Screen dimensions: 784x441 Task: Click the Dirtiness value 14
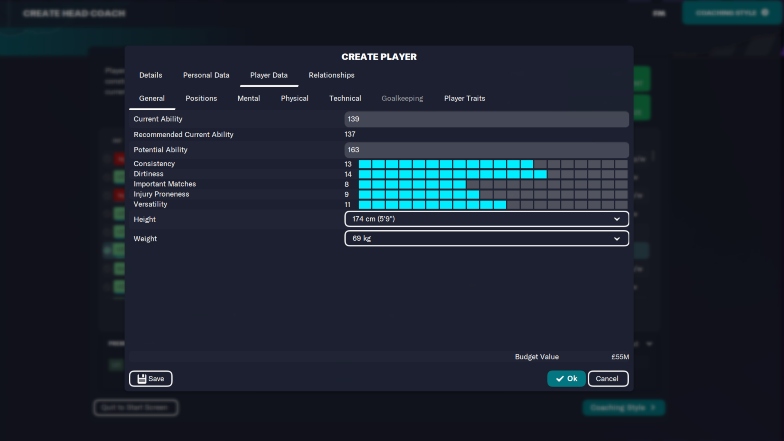pyautogui.click(x=348, y=174)
